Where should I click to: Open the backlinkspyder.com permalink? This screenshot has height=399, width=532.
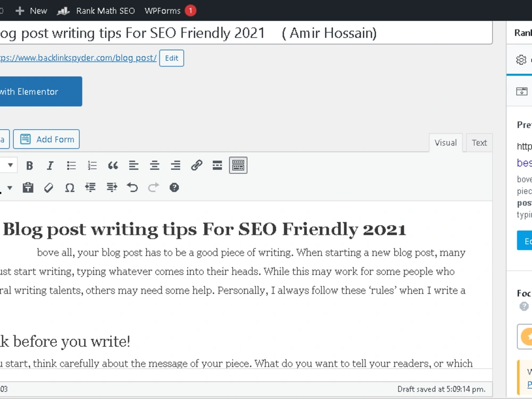(x=78, y=58)
